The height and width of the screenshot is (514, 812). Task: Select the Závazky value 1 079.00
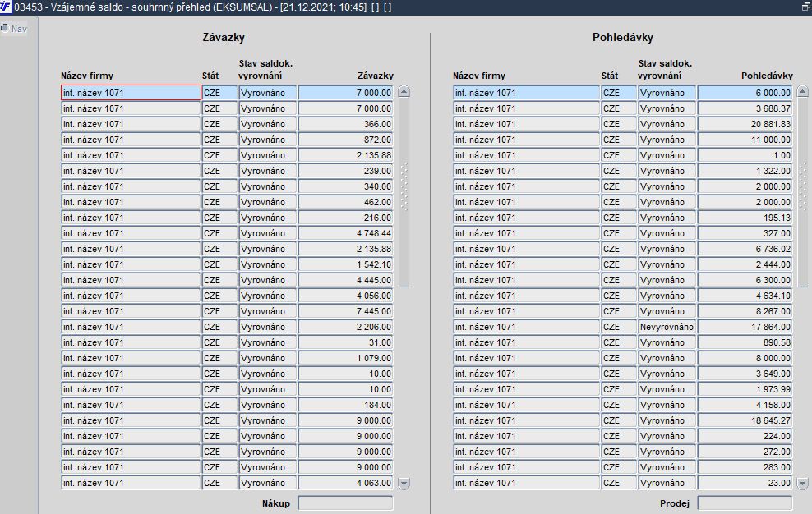click(x=345, y=358)
